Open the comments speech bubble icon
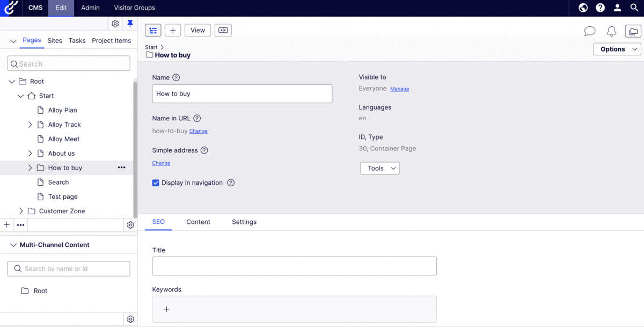Image resolution: width=644 pixels, height=327 pixels. pos(590,31)
